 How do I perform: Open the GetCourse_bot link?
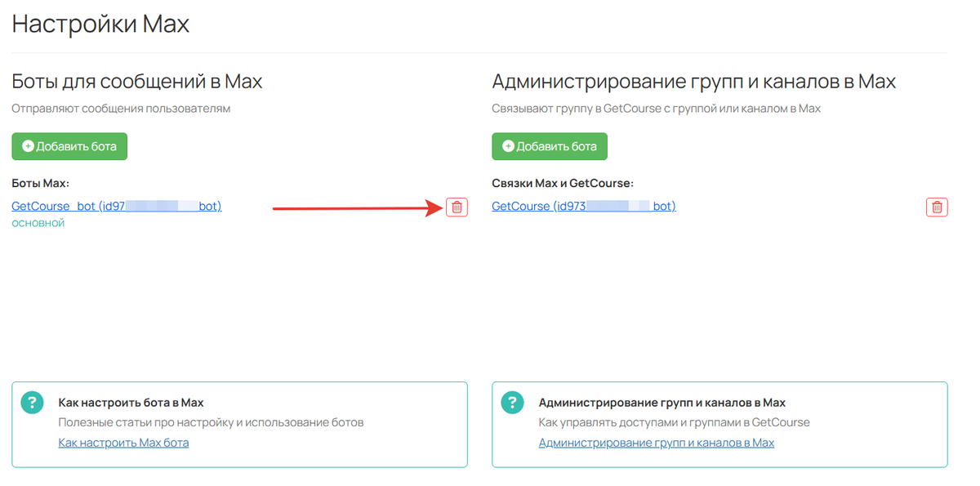(x=116, y=205)
